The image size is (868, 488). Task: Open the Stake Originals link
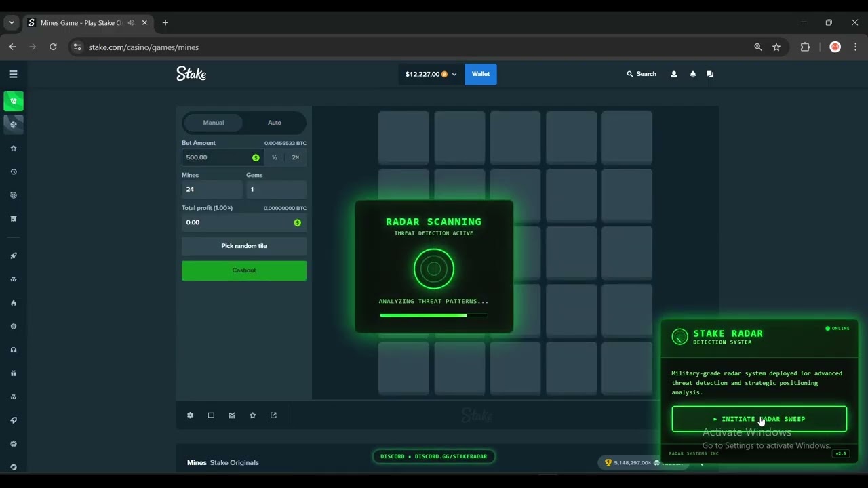click(x=235, y=462)
